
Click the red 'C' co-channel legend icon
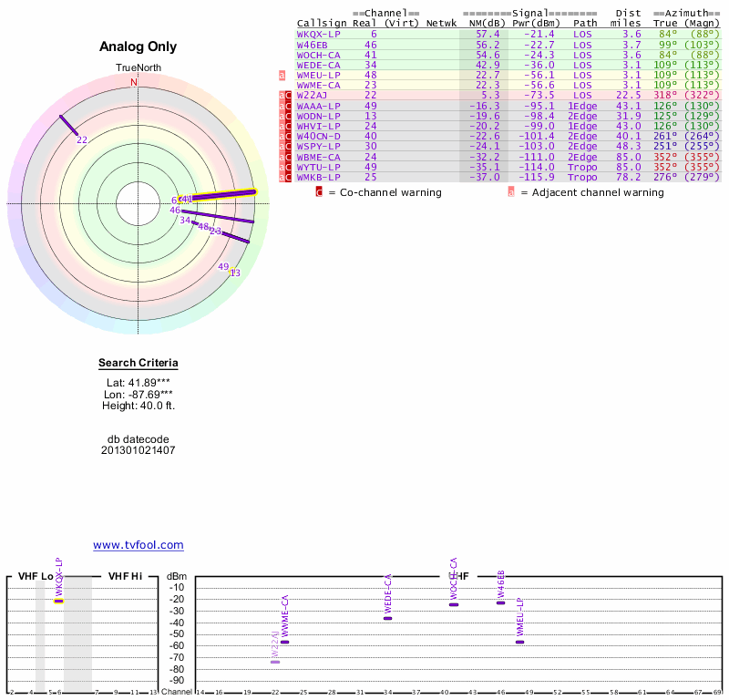pos(319,192)
